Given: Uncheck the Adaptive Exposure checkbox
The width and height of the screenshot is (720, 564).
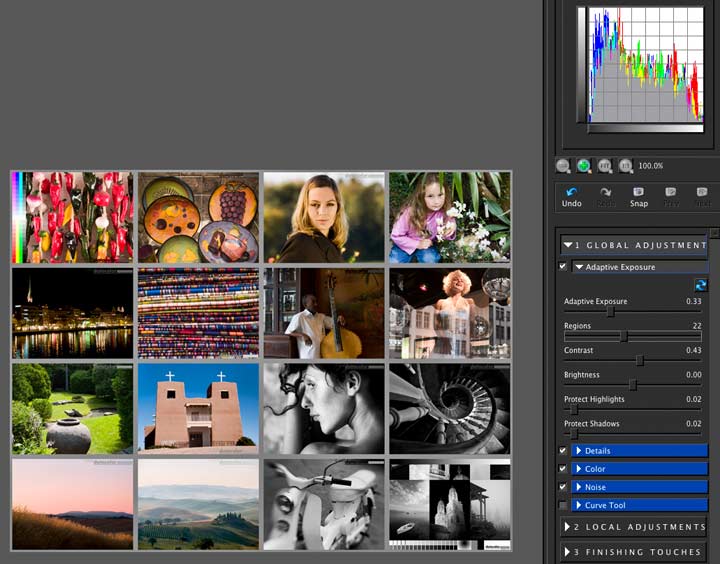Looking at the screenshot, I should (562, 266).
